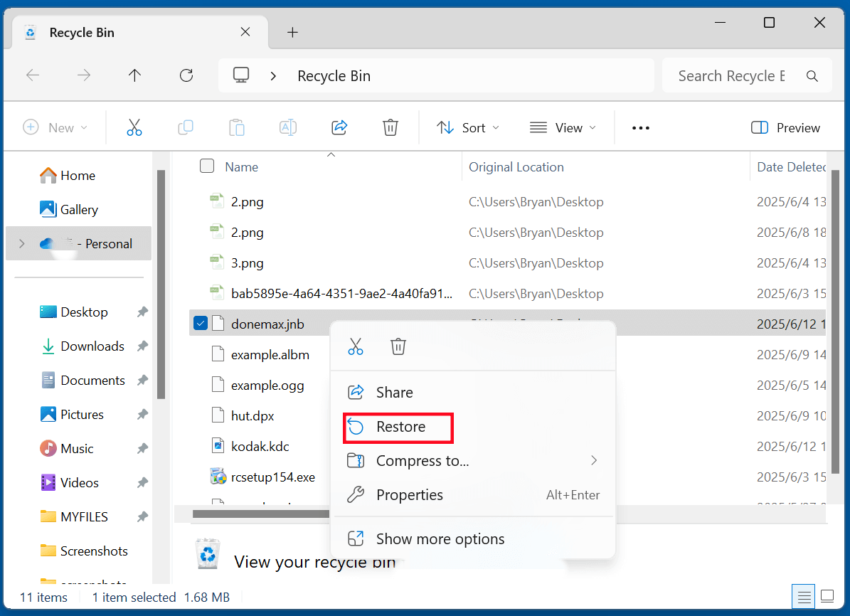This screenshot has width=850, height=616.
Task: Open the Sort dropdown
Action: pos(467,127)
